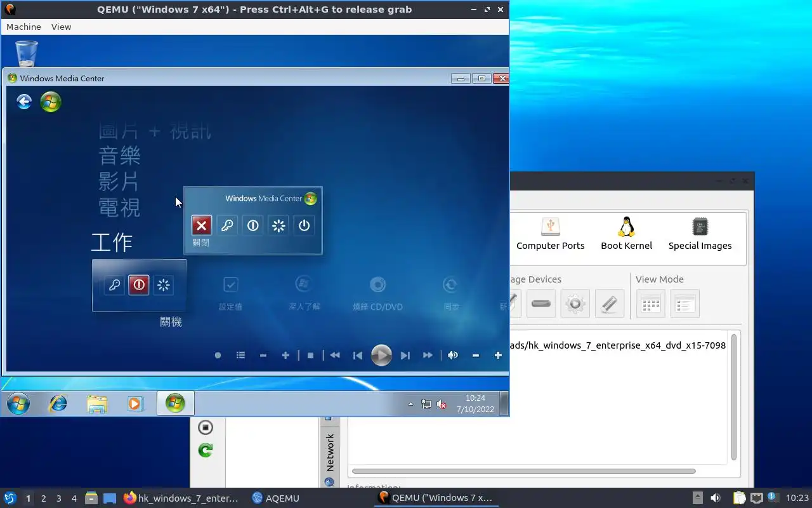Image resolution: width=812 pixels, height=508 pixels.
Task: Open the vertical Network tab in AQEMU
Action: [x=329, y=452]
